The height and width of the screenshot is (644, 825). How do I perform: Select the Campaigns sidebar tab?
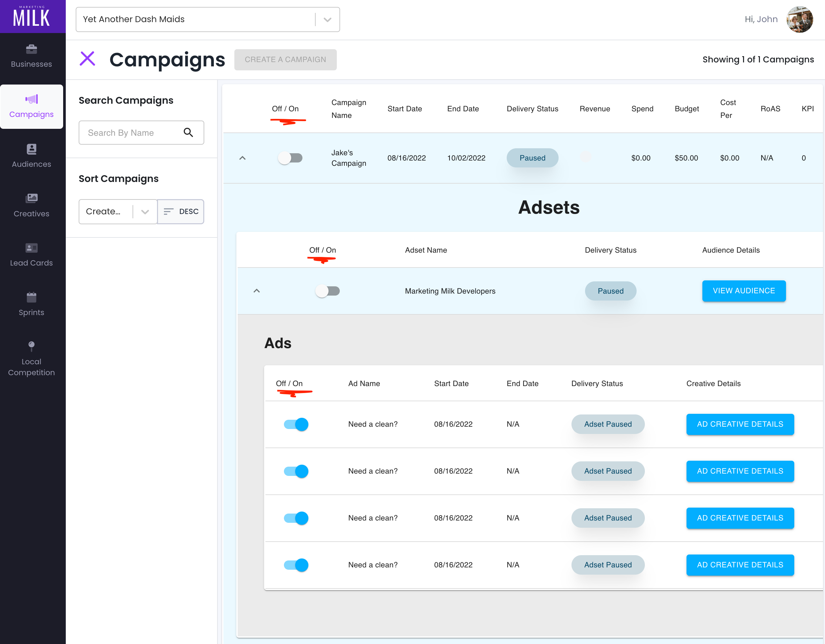(x=31, y=106)
